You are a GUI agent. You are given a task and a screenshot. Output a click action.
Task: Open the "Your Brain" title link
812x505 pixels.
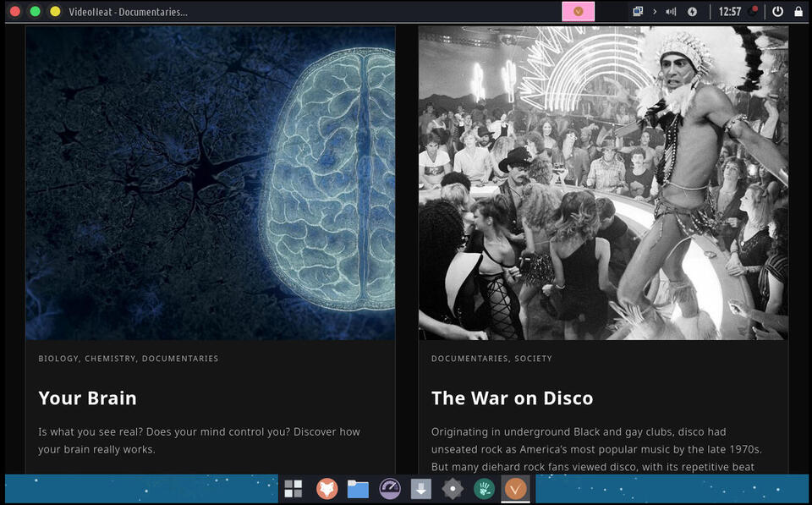click(x=87, y=398)
